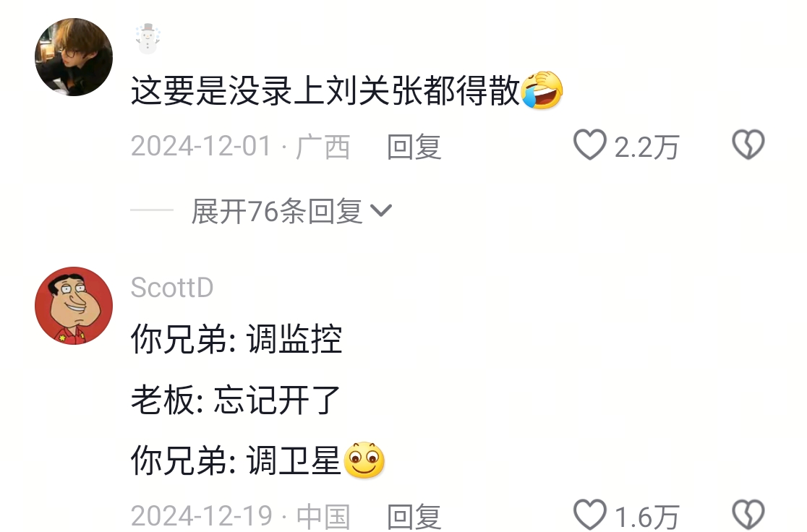Dislike the first comment with broken heart

(748, 145)
